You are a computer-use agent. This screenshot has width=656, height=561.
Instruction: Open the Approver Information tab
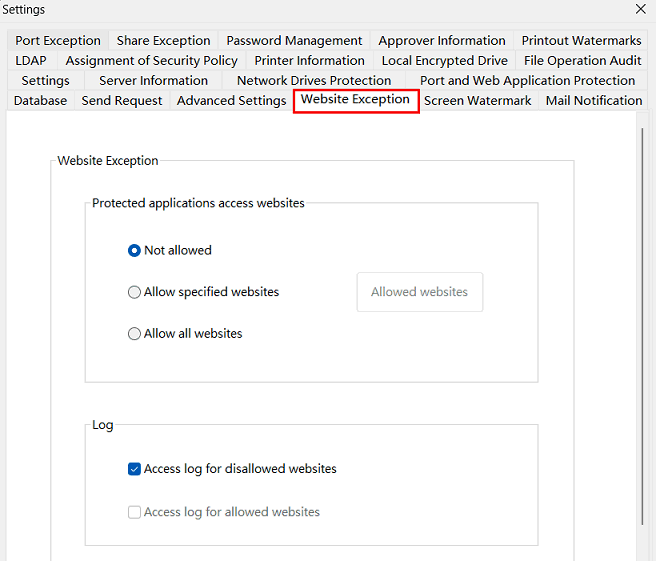click(x=441, y=41)
